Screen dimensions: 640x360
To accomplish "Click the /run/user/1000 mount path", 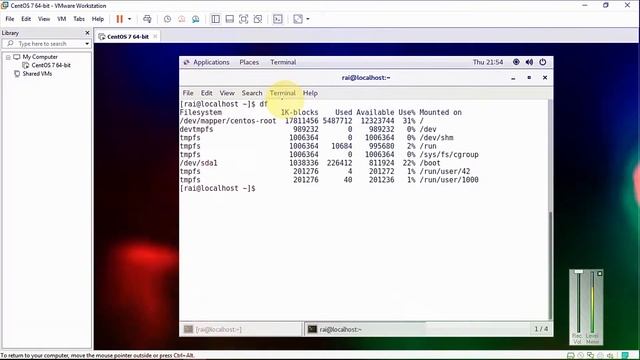I will 449,180.
